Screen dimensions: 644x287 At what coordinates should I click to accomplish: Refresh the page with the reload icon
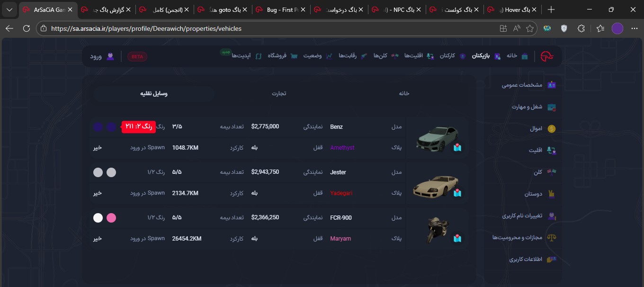[x=26, y=28]
